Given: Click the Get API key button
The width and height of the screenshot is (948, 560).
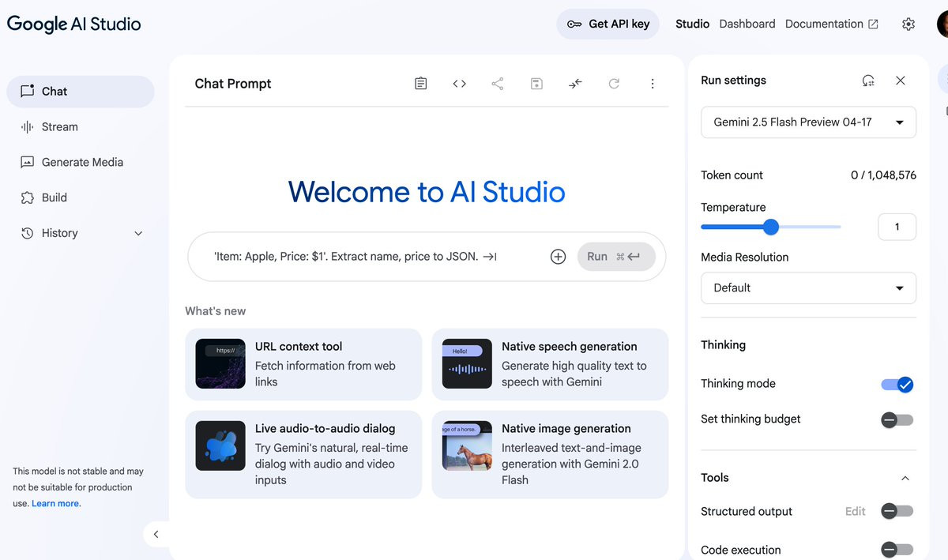Looking at the screenshot, I should click(608, 24).
